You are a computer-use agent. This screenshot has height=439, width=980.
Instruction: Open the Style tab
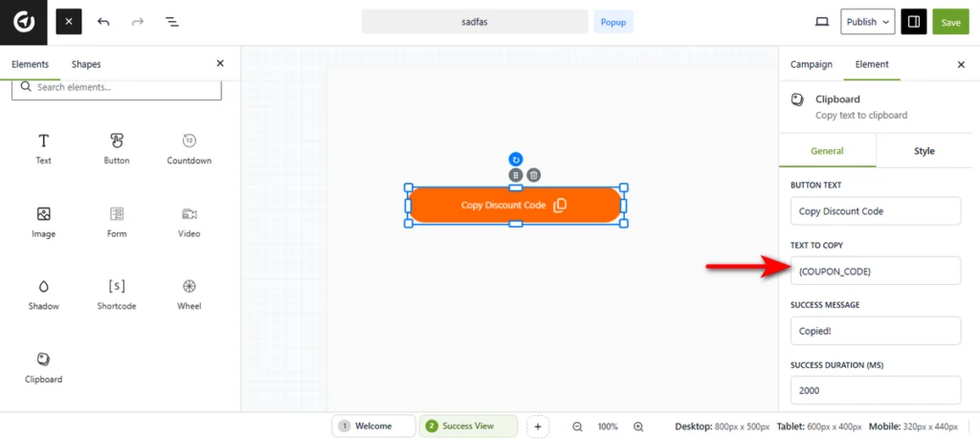point(924,151)
